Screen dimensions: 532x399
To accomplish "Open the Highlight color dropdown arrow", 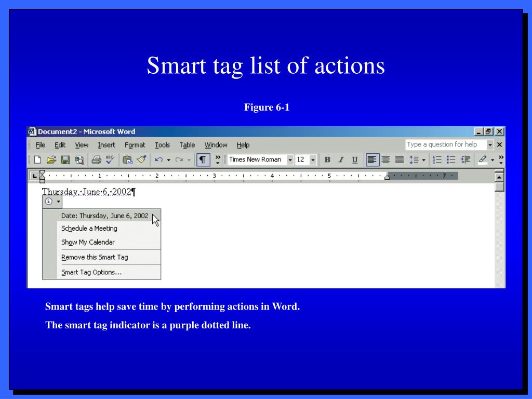I will click(x=493, y=160).
